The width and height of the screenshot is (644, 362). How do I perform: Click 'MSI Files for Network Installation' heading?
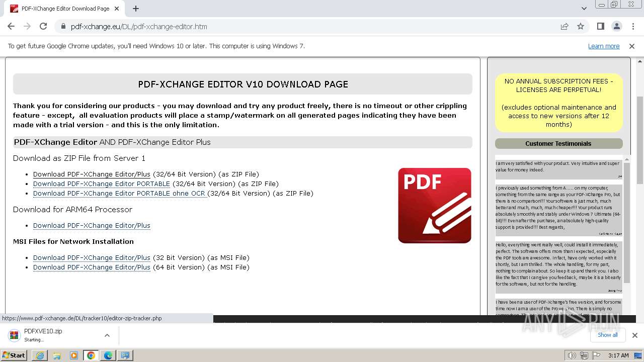click(x=73, y=241)
